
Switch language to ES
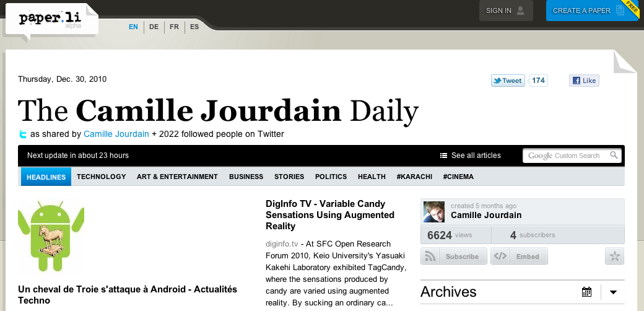(194, 27)
